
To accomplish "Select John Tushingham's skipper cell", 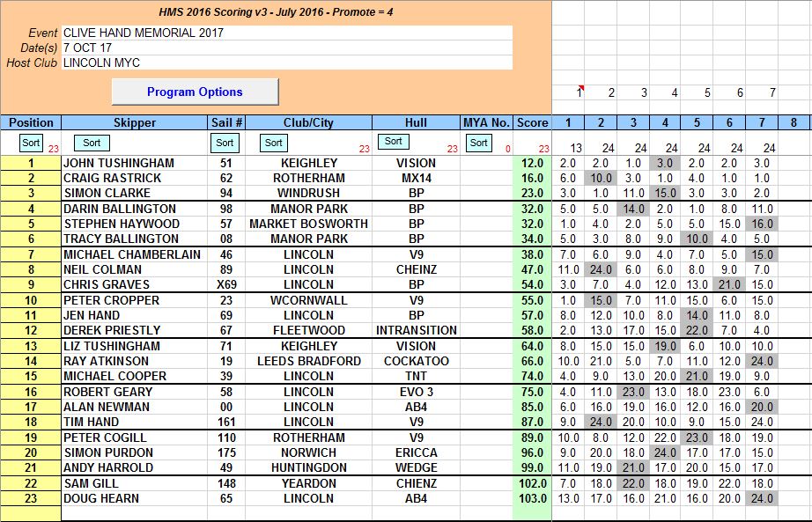I will [134, 163].
